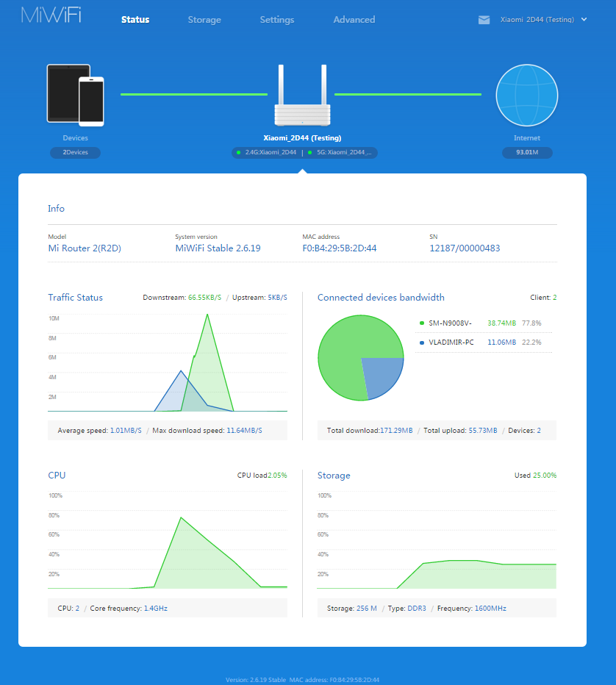Screen dimensions: 616x685
Task: Open the Status tab
Action: tap(135, 20)
